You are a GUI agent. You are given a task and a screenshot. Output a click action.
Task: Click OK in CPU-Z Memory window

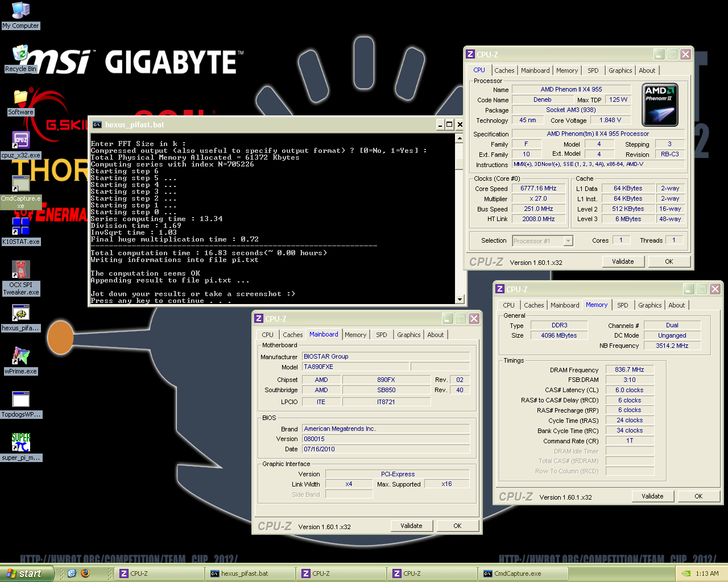point(698,496)
